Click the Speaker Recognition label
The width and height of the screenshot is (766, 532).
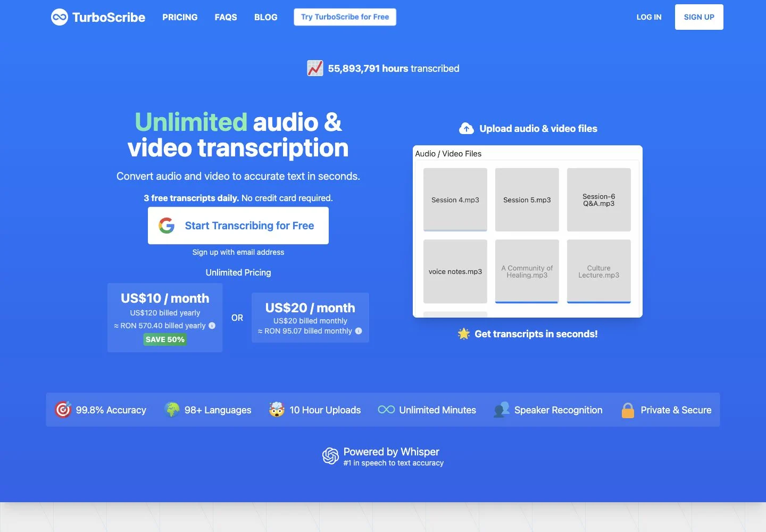(x=559, y=410)
